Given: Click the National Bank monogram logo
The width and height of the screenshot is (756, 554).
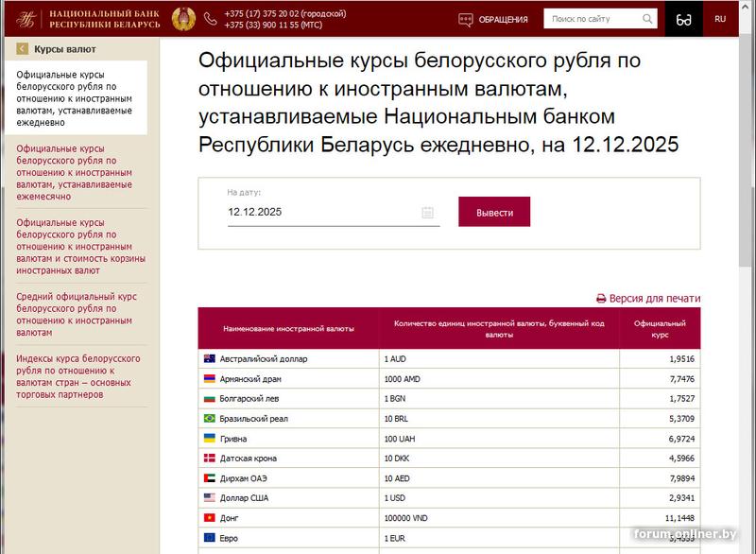Looking at the screenshot, I should 26,19.
